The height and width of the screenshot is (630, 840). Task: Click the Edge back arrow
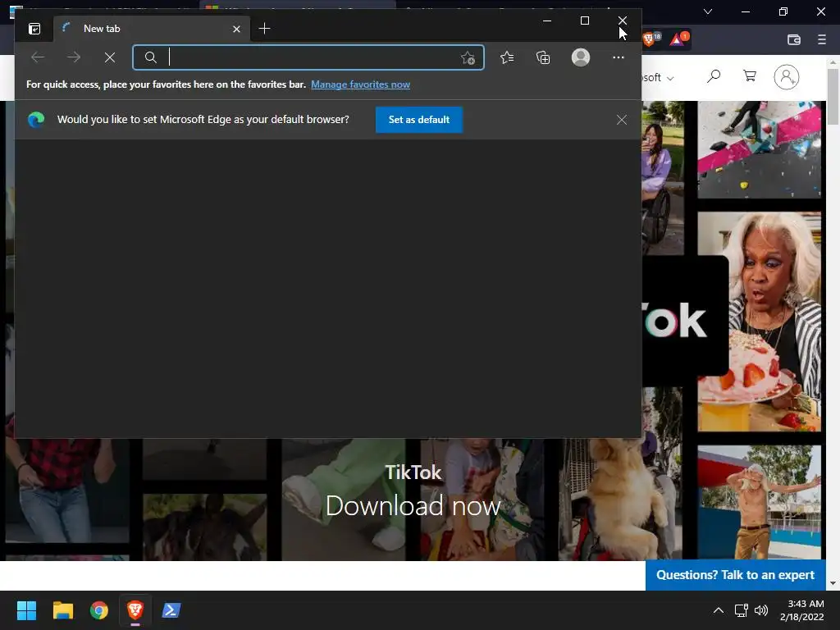click(38, 57)
